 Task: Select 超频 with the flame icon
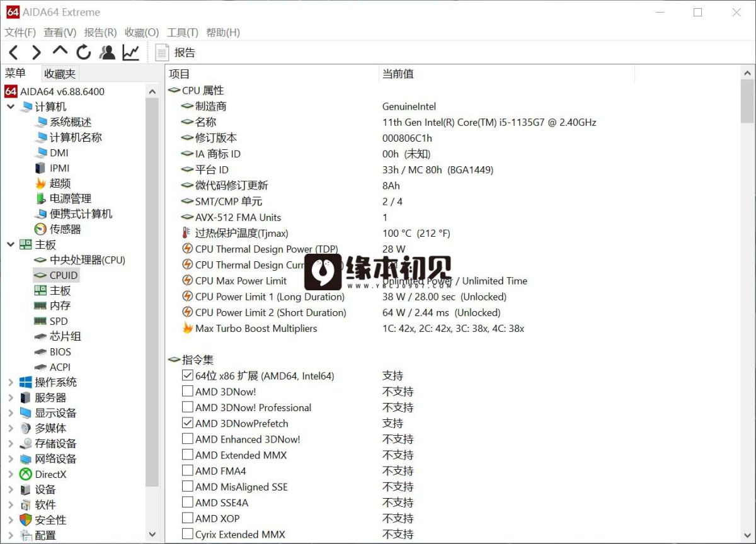pyautogui.click(x=52, y=183)
